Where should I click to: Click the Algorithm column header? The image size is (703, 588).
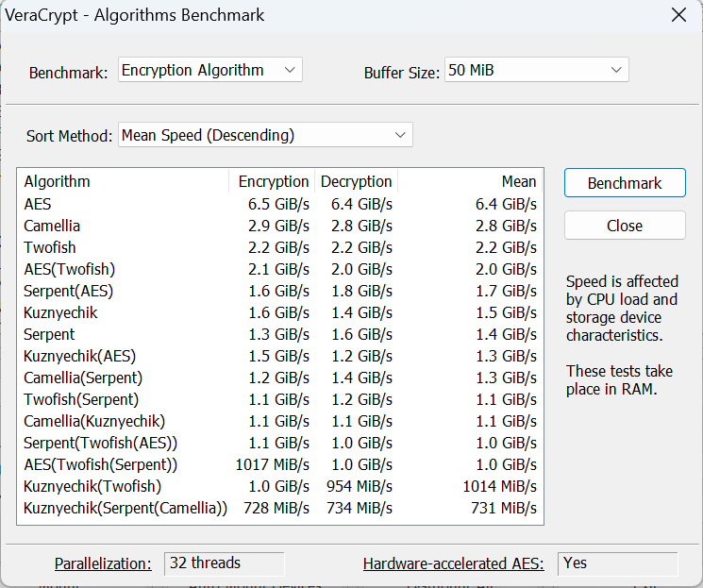coord(123,181)
